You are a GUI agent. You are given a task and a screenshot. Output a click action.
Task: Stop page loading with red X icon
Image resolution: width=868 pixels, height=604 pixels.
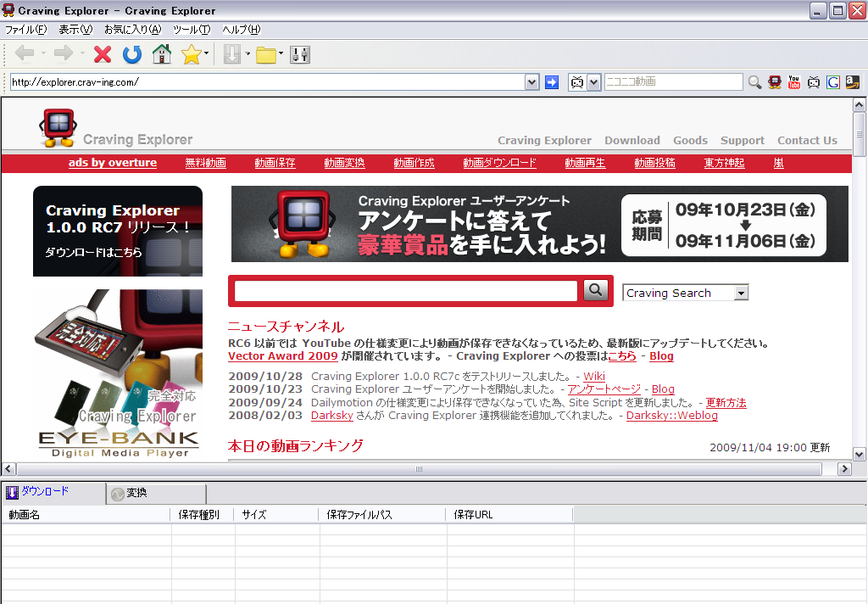[x=103, y=53]
